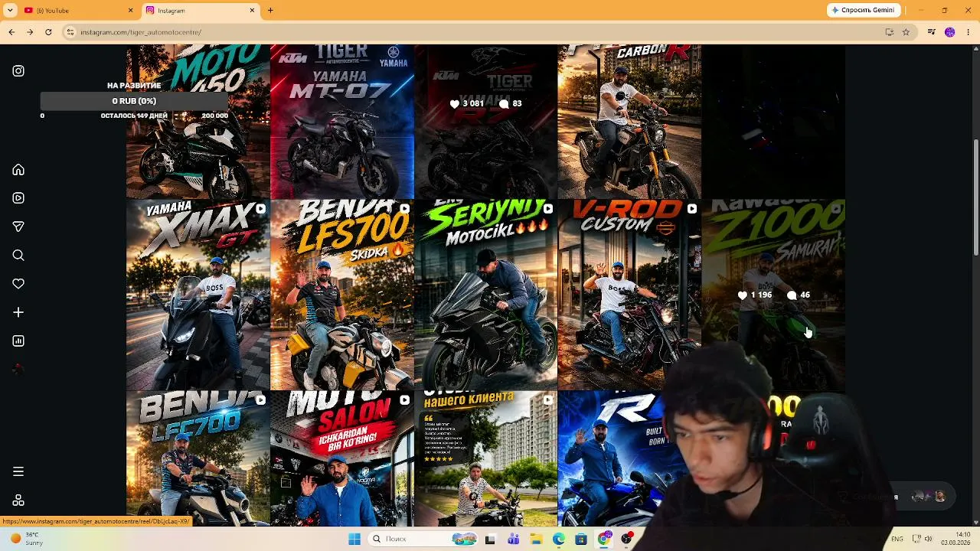This screenshot has width=980, height=551.
Task: Open the customer review reel
Action: click(486, 459)
